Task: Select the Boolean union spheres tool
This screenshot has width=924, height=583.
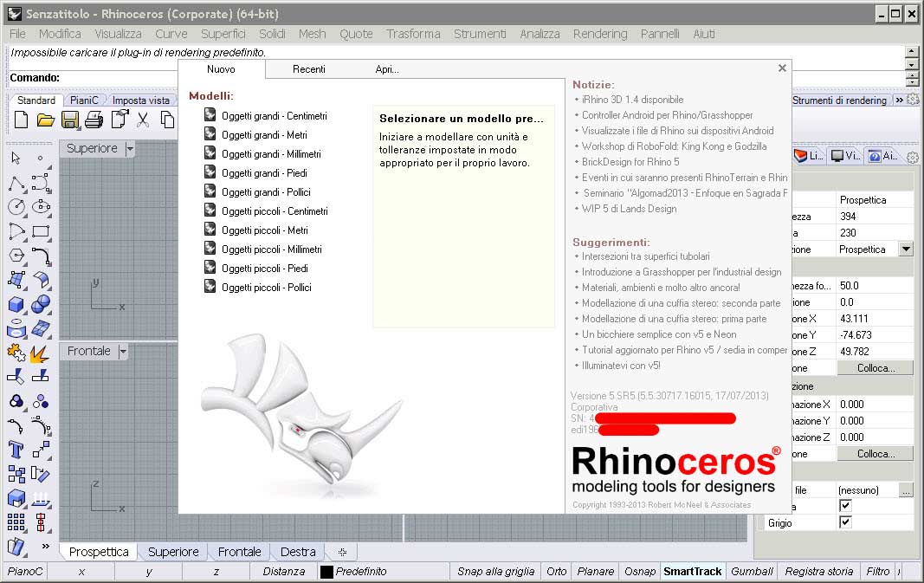Action: (41, 305)
